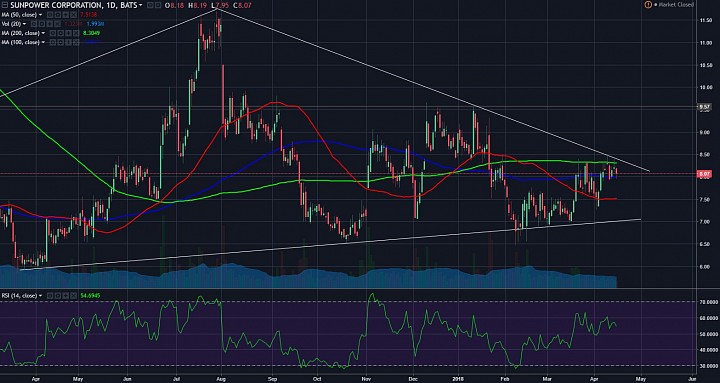This screenshot has height=383, width=720.
Task: Click the green MA (200) value 8.3049
Action: (x=91, y=33)
